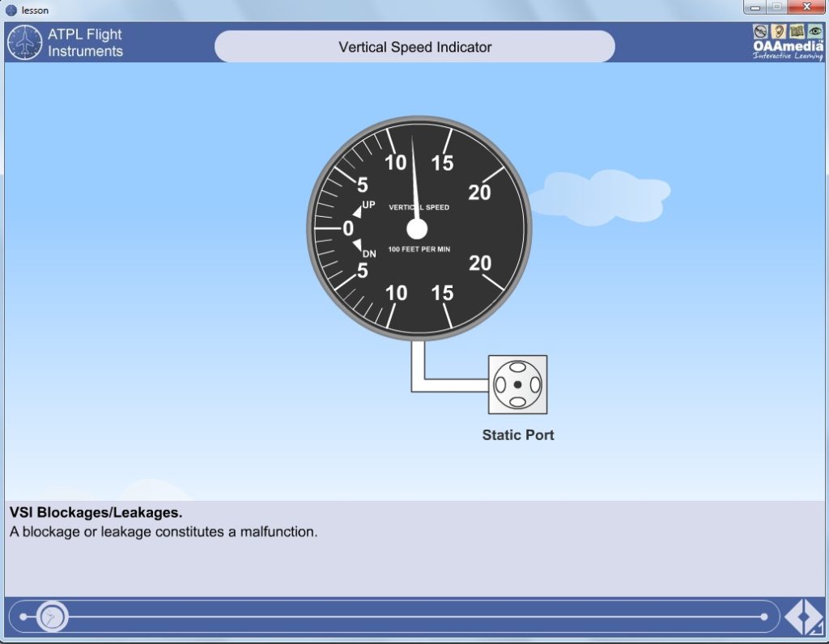Image resolution: width=829 pixels, height=644 pixels.
Task: Click the VSI needle center hub
Action: pyautogui.click(x=417, y=229)
